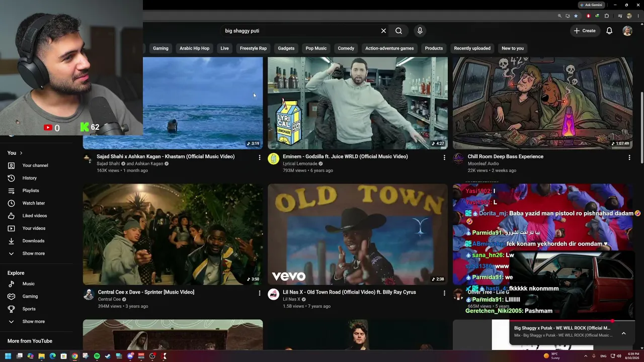644x362 pixels.
Task: Open the Windows Start menu
Action: pyautogui.click(x=8, y=356)
